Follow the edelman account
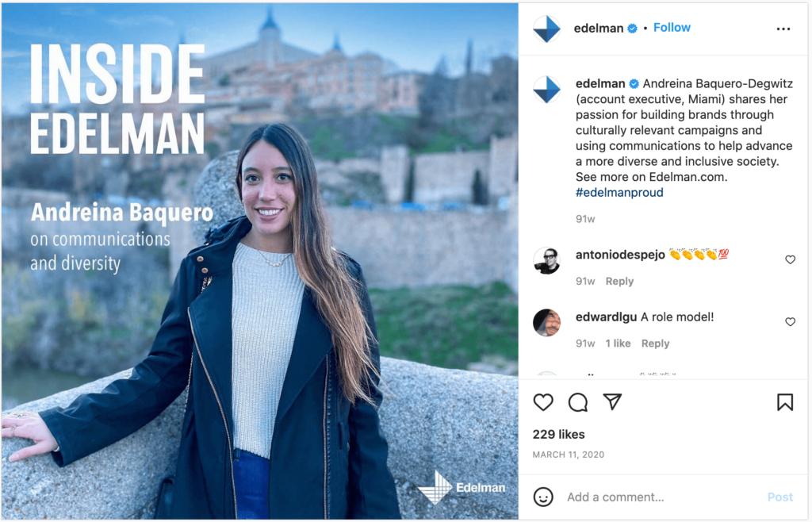 point(672,28)
